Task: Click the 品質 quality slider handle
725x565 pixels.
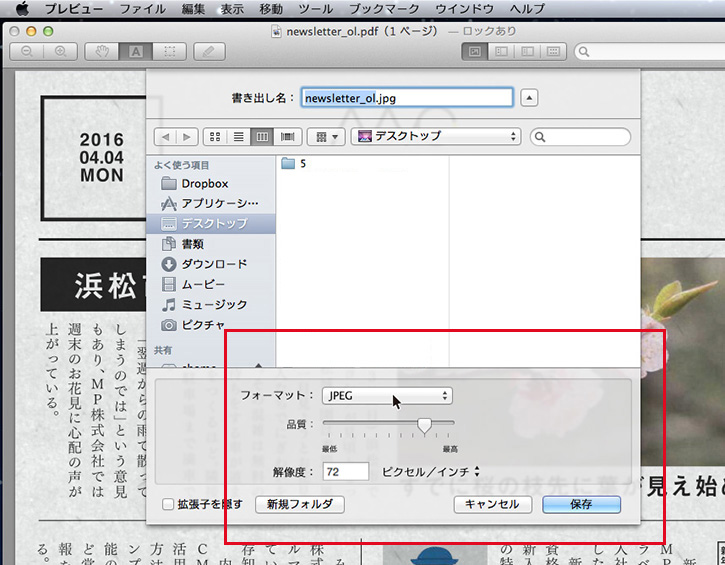Action: [424, 426]
